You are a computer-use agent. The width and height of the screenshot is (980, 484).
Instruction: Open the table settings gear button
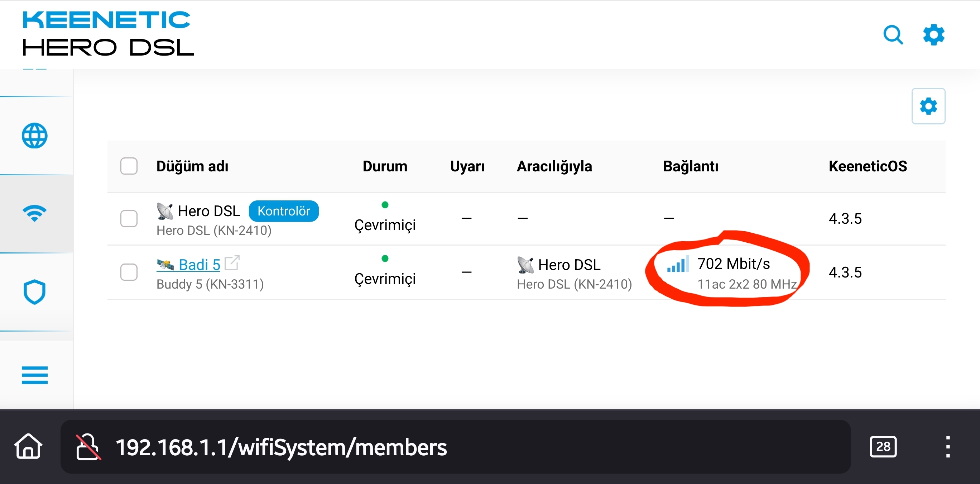click(928, 106)
